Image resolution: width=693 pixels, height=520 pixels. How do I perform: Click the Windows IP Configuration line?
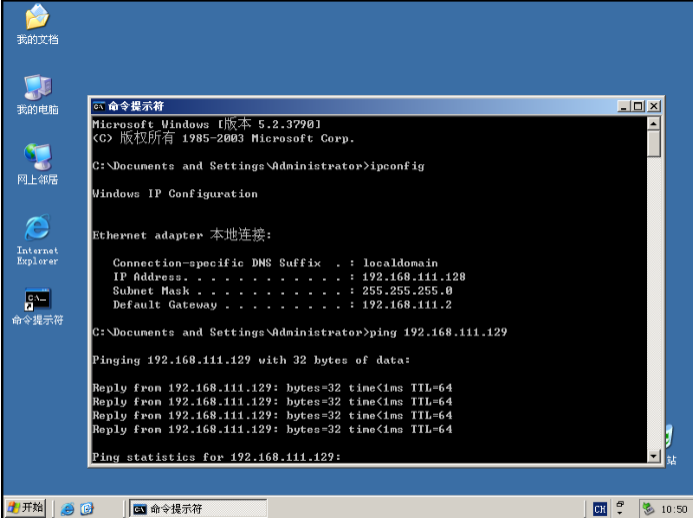coord(175,194)
